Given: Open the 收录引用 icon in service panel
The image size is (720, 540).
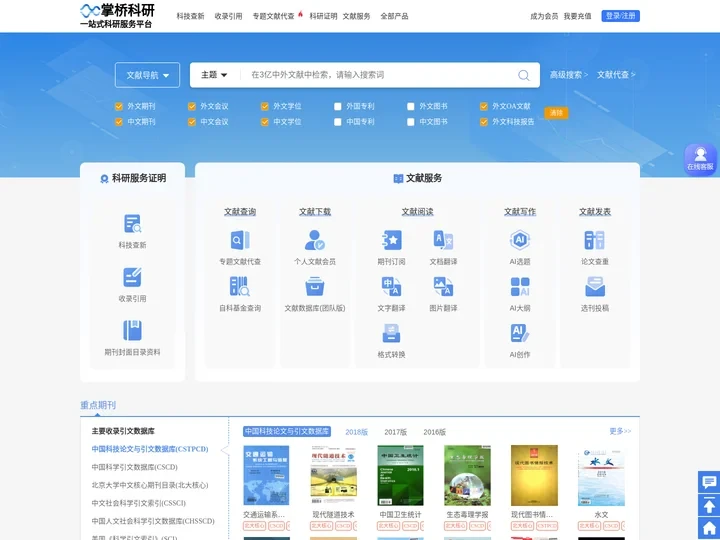Looking at the screenshot, I should point(132,277).
